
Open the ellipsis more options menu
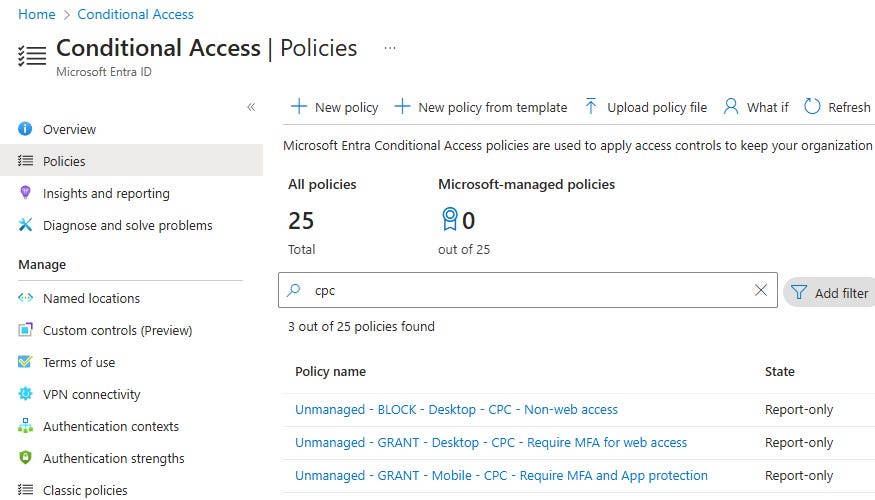coord(390,48)
